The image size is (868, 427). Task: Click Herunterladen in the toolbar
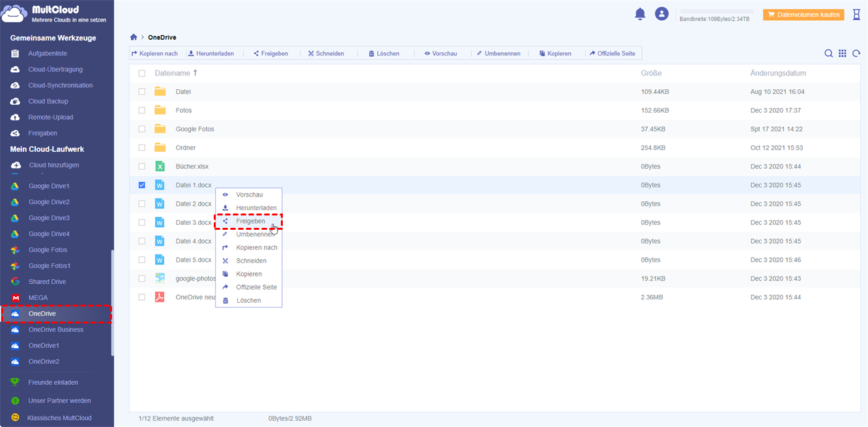coord(211,53)
